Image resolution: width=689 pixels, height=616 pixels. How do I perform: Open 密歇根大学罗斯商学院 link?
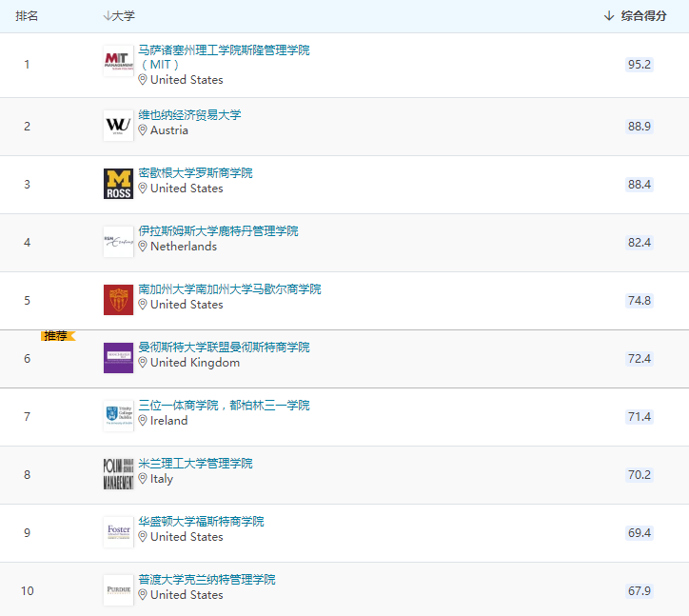click(195, 173)
